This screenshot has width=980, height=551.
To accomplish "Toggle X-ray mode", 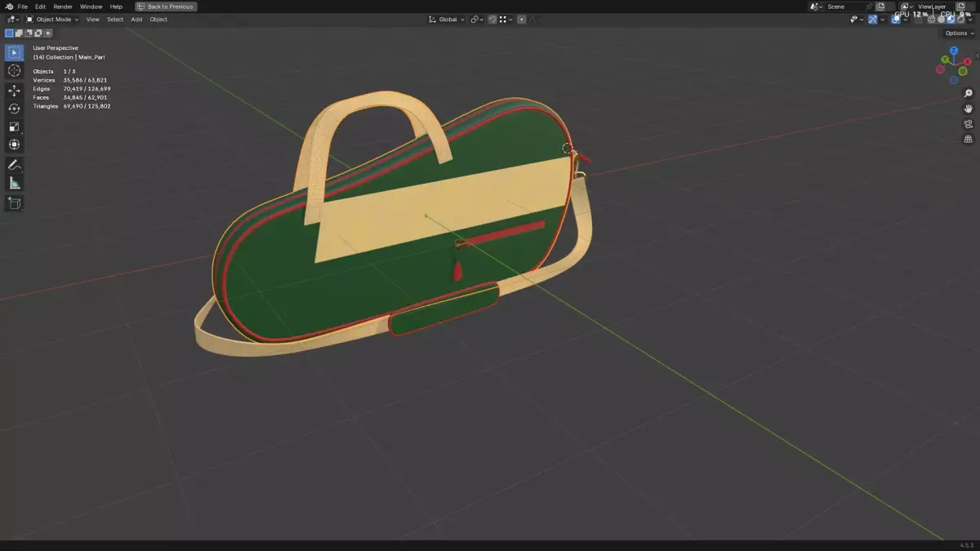I will (x=919, y=20).
